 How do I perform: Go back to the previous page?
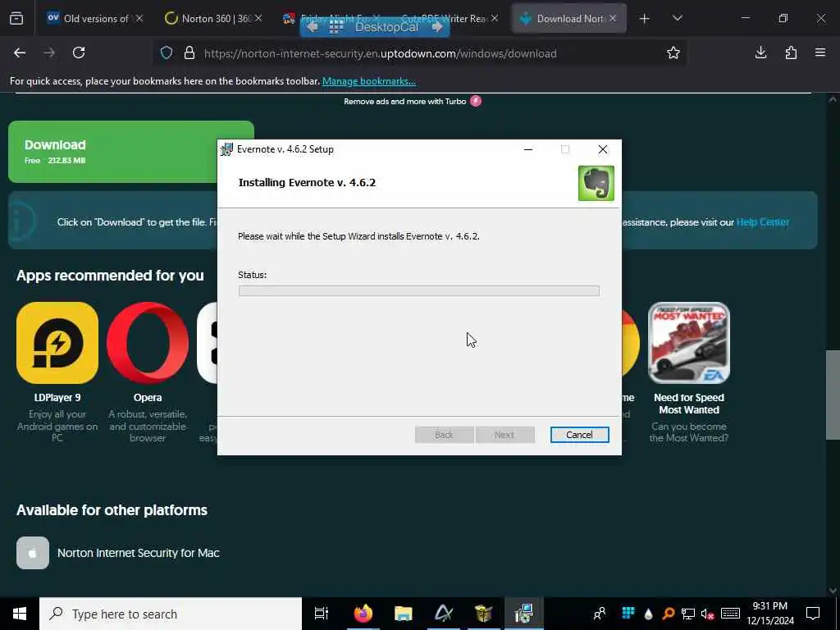tap(20, 52)
